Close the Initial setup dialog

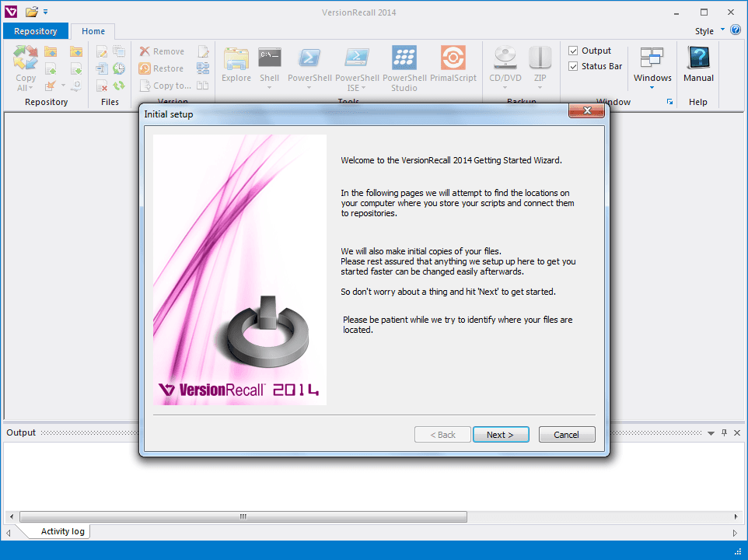(x=587, y=110)
